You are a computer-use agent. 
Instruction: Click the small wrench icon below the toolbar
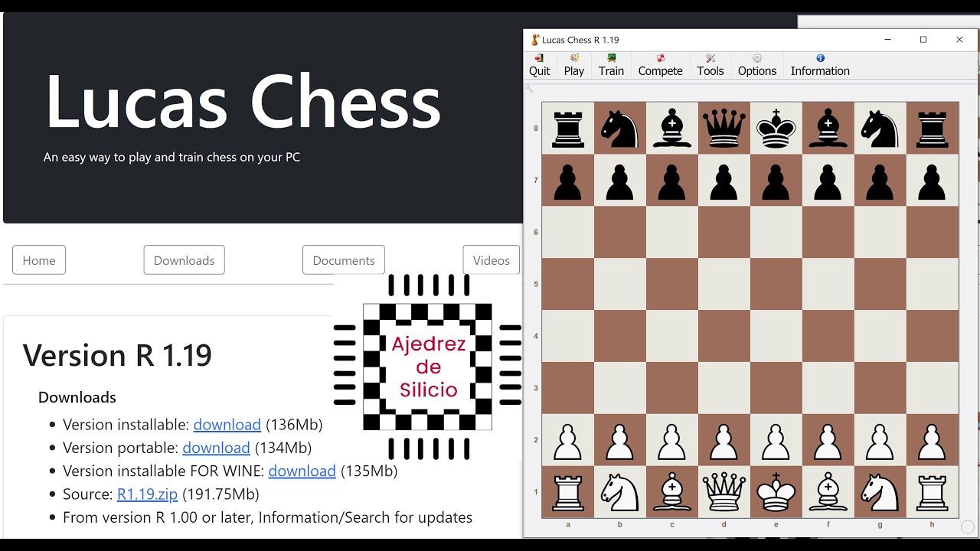[528, 88]
